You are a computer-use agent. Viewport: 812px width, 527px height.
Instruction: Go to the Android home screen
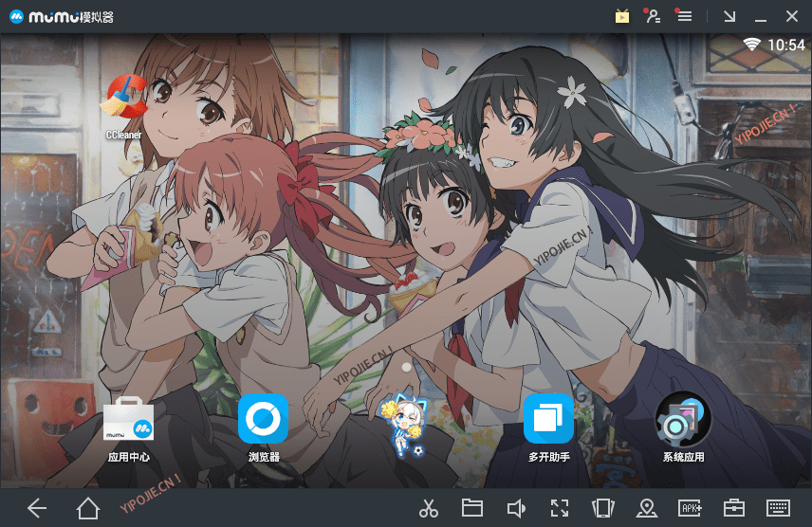(x=88, y=509)
